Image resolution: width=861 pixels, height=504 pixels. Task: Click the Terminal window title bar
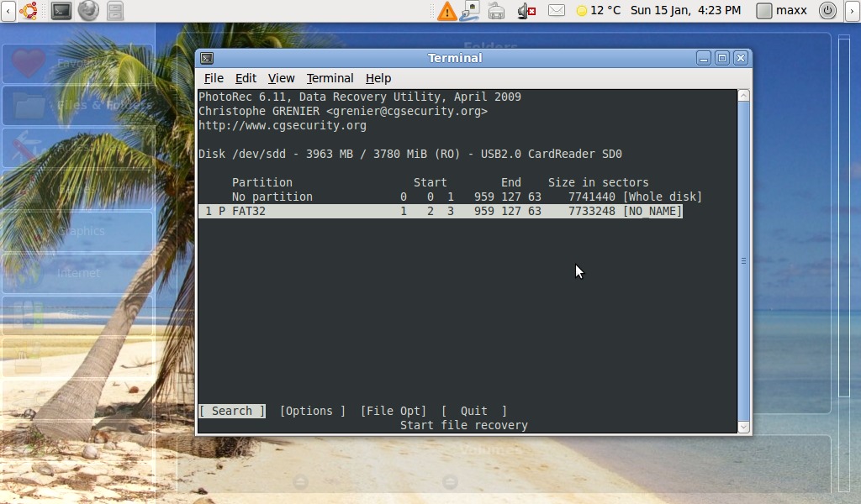[455, 58]
